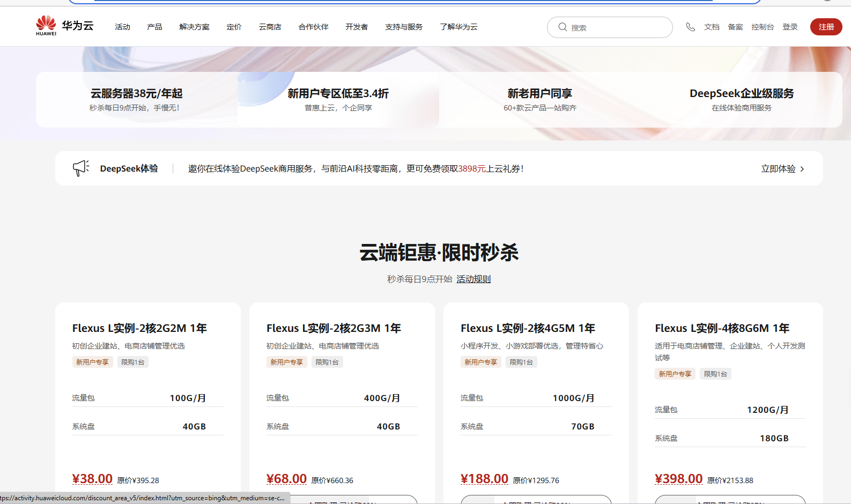
Task: Select the 新老用户同享 tab
Action: tap(540, 100)
